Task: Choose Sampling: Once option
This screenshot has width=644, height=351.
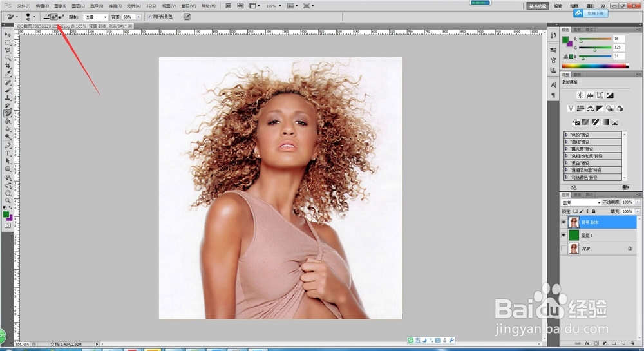Action: coord(54,17)
